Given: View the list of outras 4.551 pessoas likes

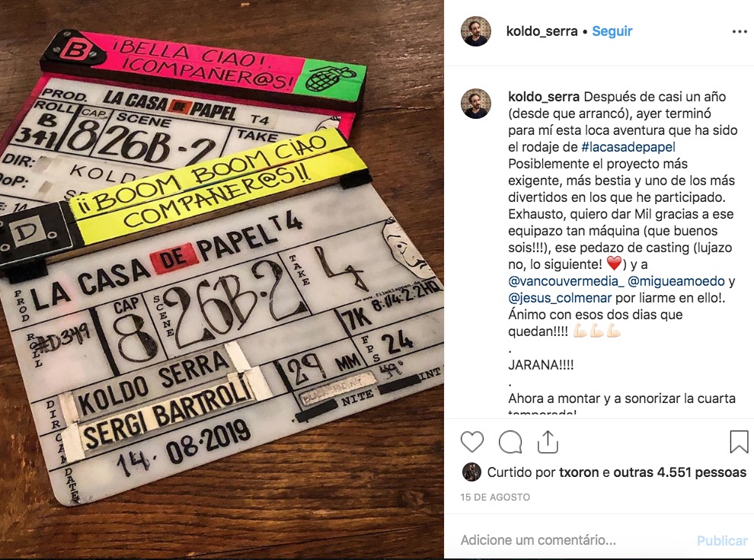Looking at the screenshot, I should pyautogui.click(x=679, y=472).
